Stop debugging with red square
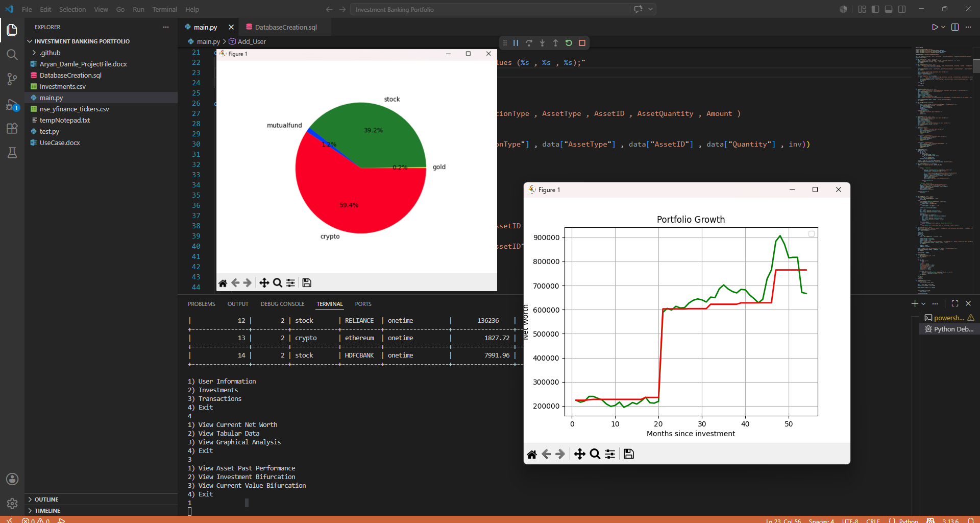 (x=582, y=43)
